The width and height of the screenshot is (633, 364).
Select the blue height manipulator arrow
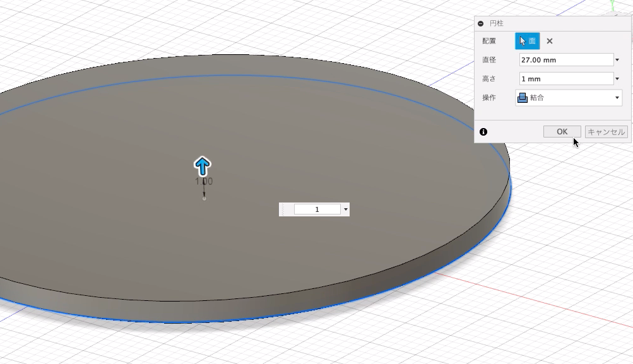[x=202, y=167]
